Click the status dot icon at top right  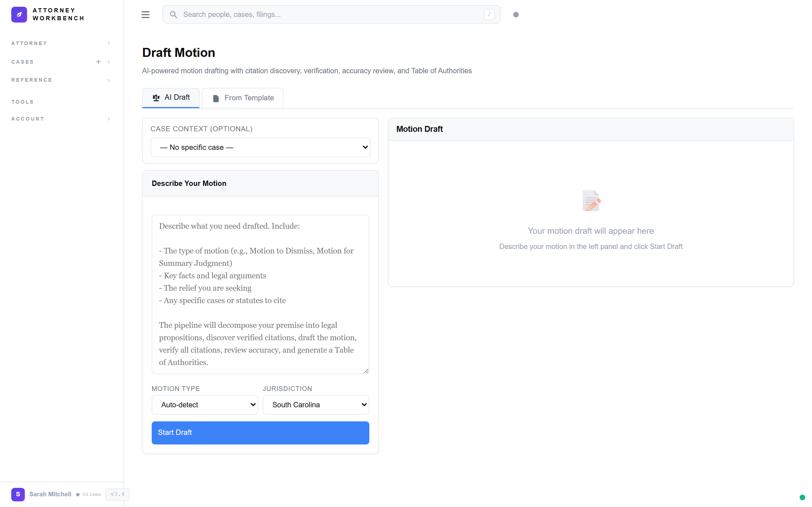click(516, 14)
